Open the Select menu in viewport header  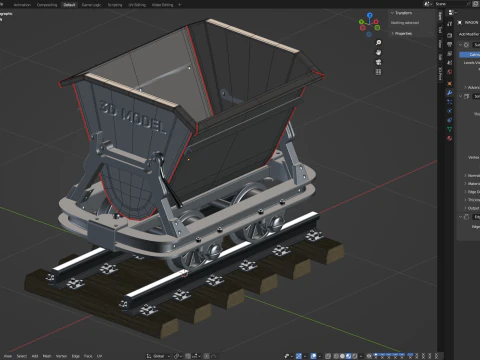[x=22, y=356]
